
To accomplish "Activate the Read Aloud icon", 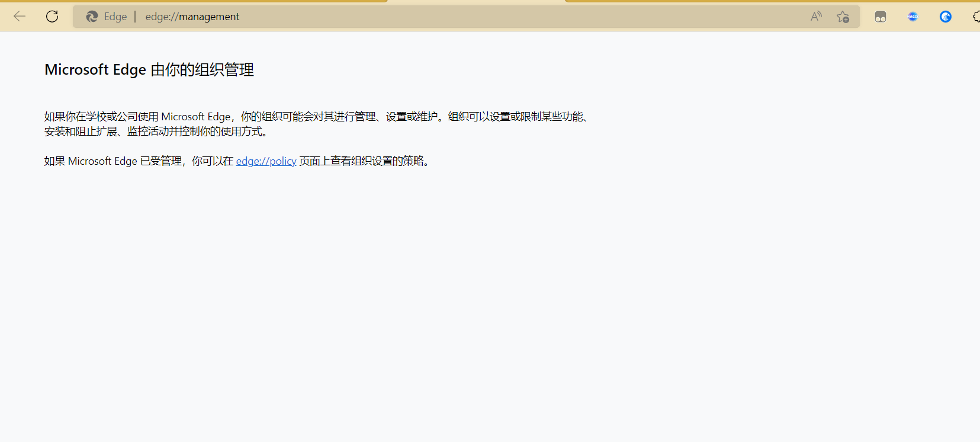I will [816, 17].
